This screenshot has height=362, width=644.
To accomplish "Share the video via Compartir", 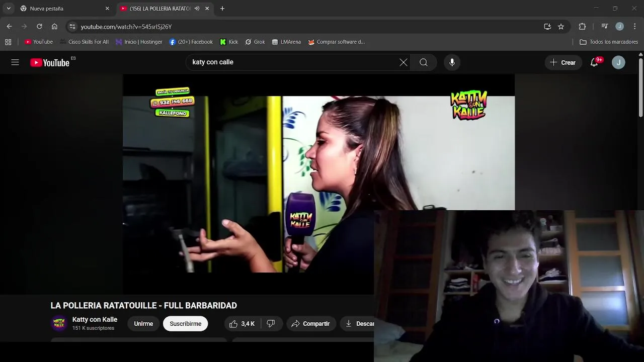I will point(311,324).
